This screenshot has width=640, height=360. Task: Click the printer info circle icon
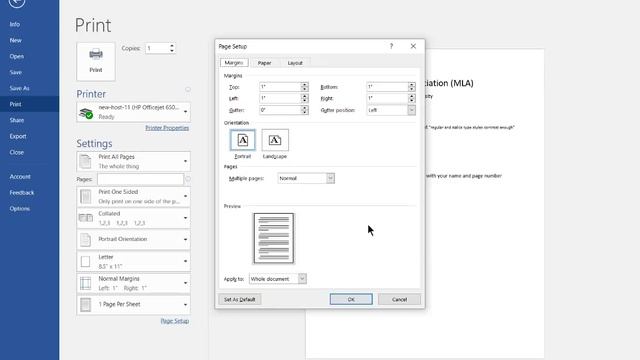tap(188, 89)
